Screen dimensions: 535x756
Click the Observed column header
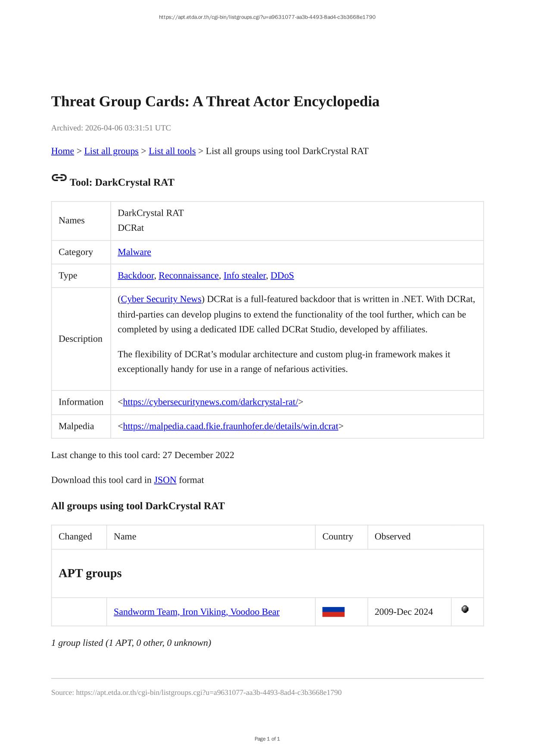point(392,536)
